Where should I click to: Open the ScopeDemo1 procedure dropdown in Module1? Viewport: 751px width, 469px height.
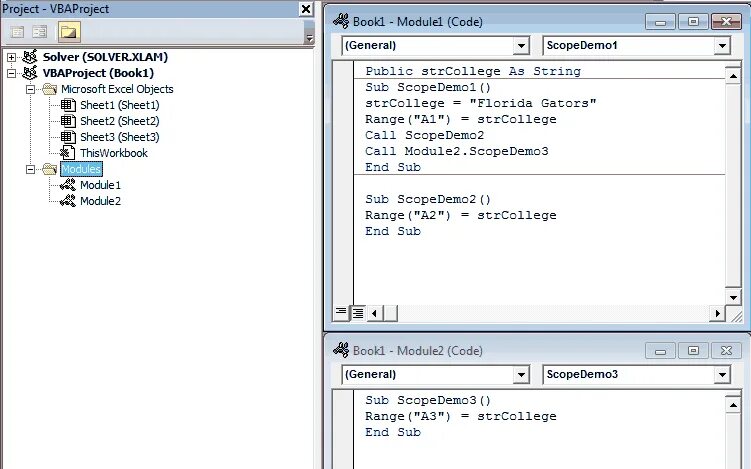(722, 46)
